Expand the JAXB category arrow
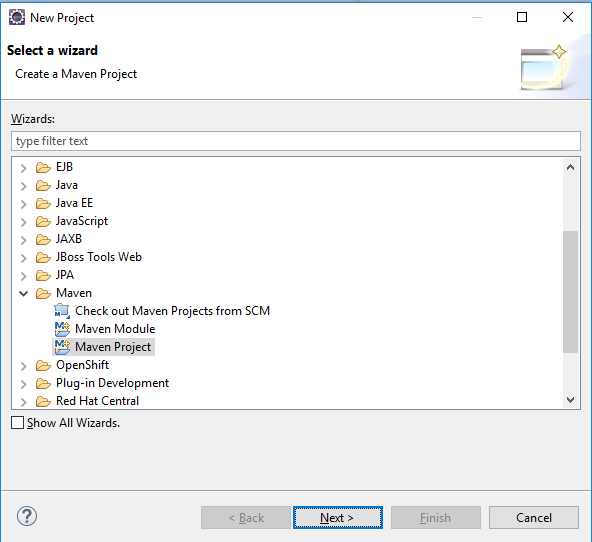This screenshot has height=542, width=592. (x=23, y=240)
